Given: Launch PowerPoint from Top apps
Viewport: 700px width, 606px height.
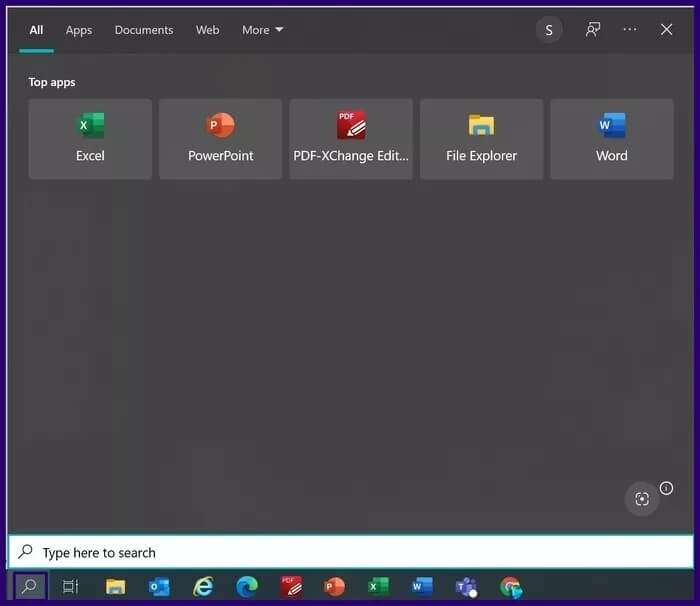Looking at the screenshot, I should coord(221,139).
